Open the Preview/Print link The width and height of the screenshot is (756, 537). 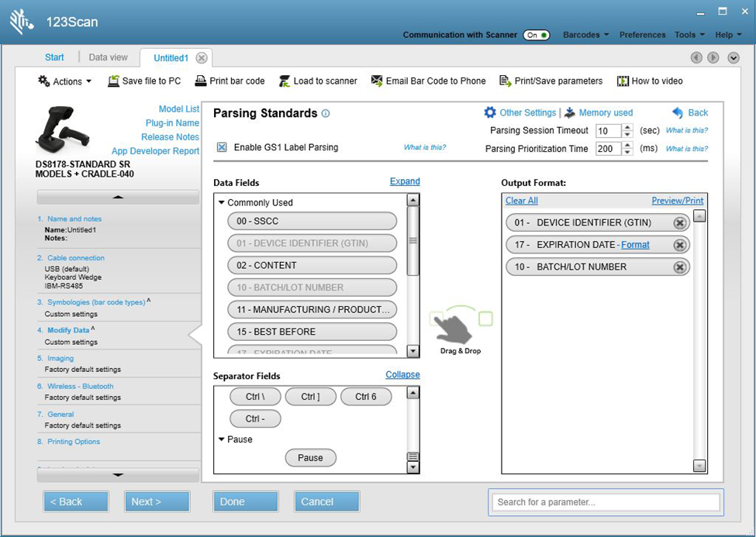point(678,201)
